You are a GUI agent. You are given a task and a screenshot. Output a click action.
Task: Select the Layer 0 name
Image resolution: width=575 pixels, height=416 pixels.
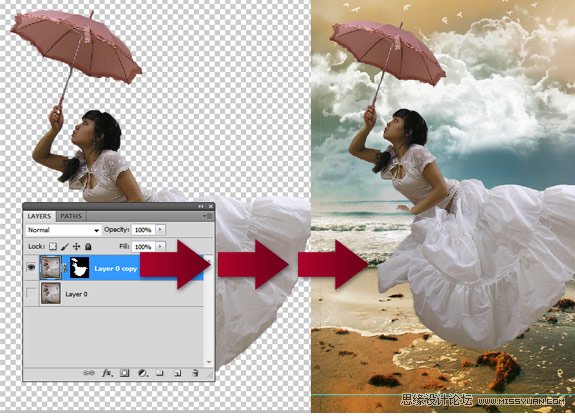tap(76, 294)
